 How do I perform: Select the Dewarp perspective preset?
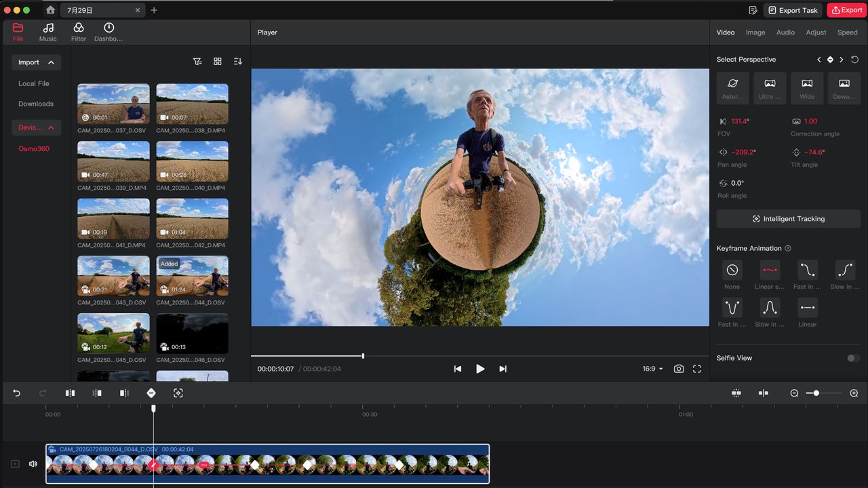844,88
